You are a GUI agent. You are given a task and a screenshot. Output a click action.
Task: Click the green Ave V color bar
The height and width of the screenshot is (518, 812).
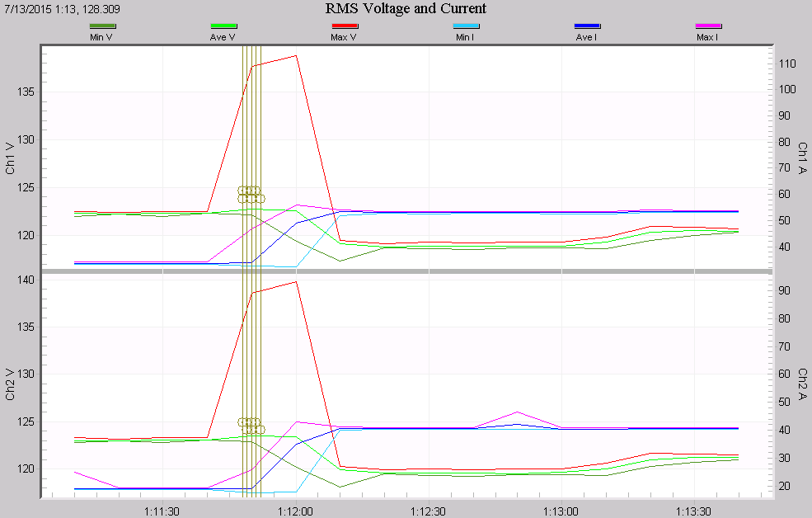pos(223,26)
